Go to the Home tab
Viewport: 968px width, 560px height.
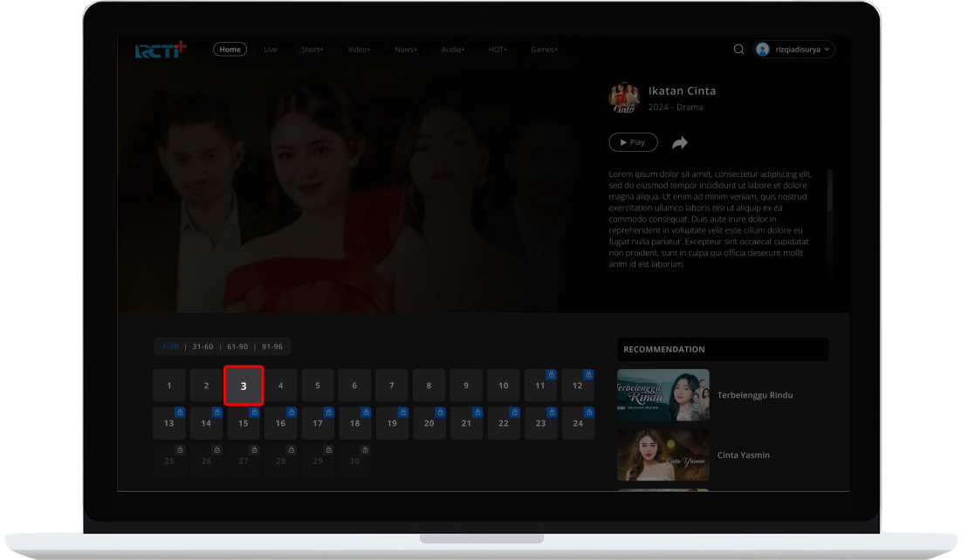click(230, 50)
